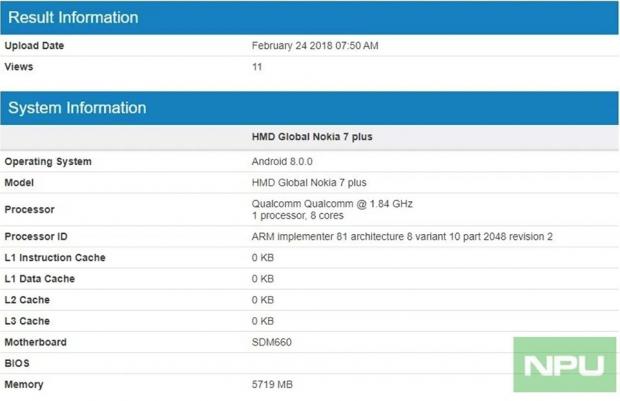Click the Operating System row label
This screenshot has width=620, height=401.
point(48,162)
